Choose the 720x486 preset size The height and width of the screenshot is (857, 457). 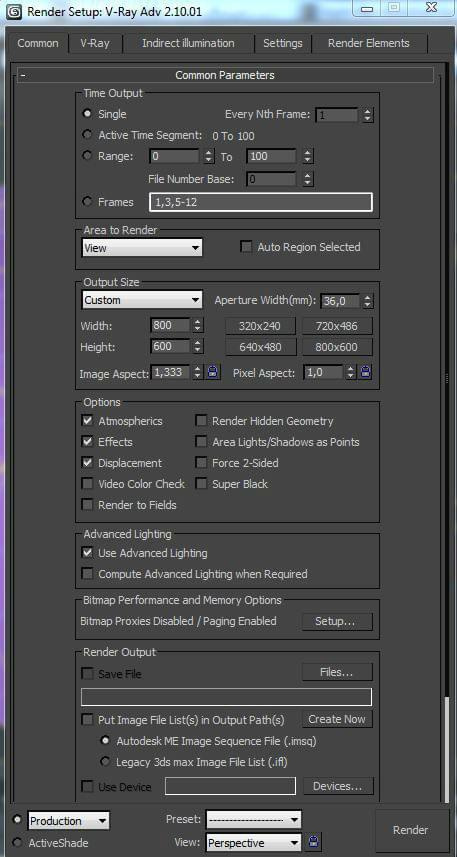[x=337, y=326]
